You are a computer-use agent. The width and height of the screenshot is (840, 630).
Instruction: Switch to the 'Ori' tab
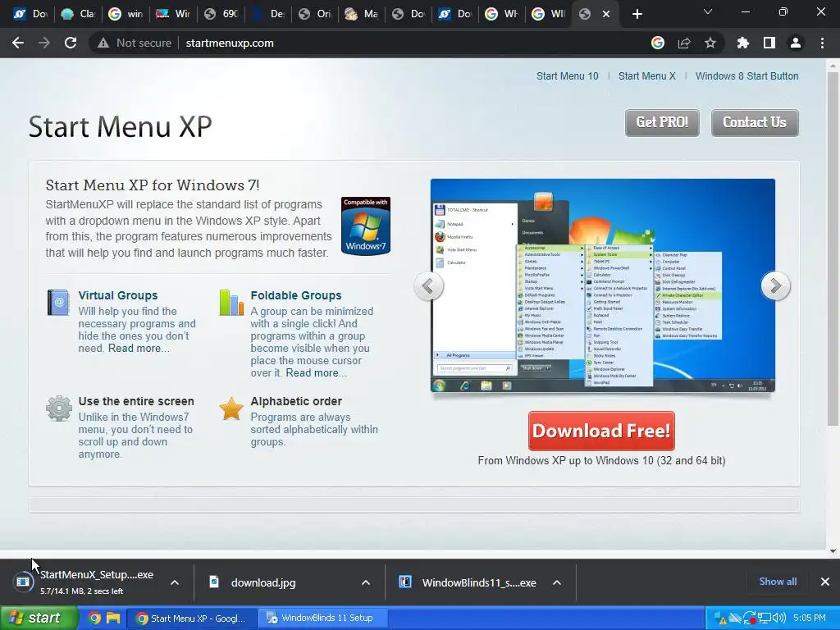point(314,14)
